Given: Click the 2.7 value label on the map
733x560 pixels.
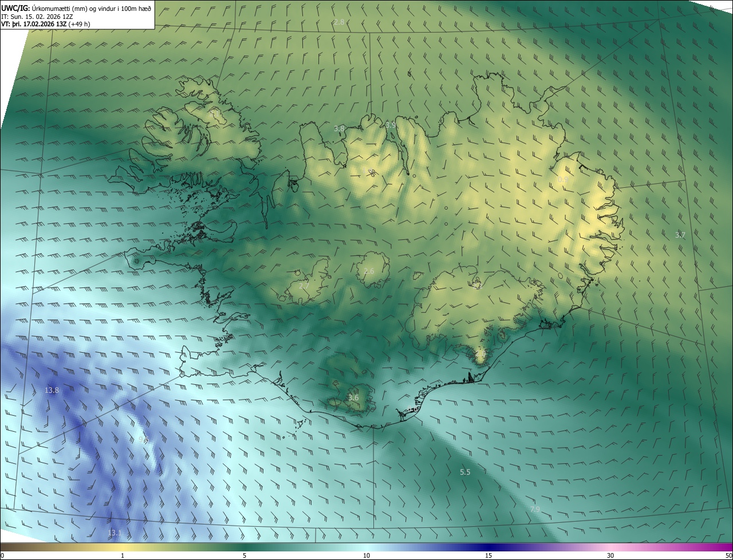Looking at the screenshot, I should coord(304,286).
